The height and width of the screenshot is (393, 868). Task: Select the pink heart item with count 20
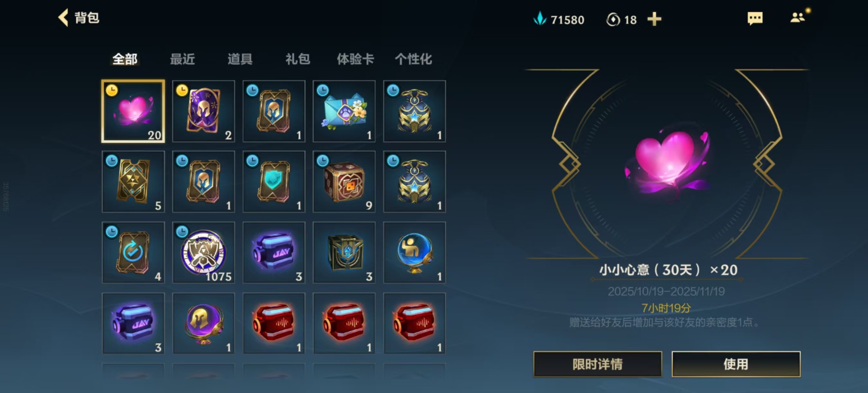(133, 111)
